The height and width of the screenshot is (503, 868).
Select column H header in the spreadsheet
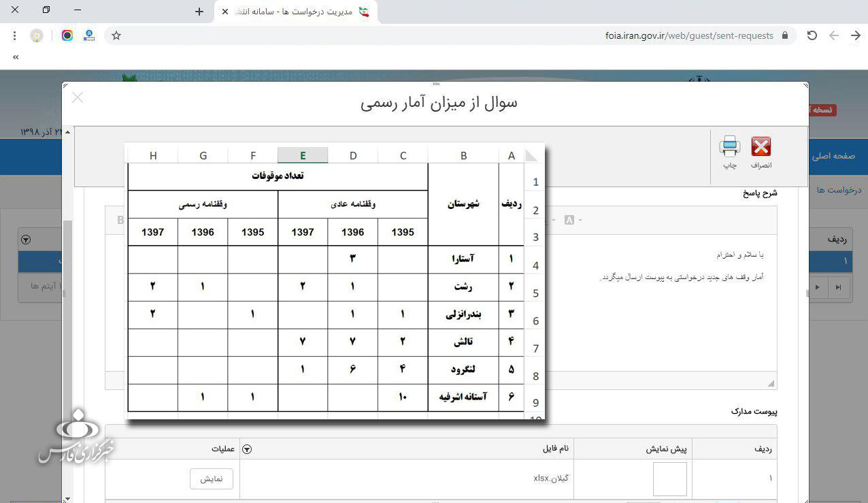tap(153, 156)
